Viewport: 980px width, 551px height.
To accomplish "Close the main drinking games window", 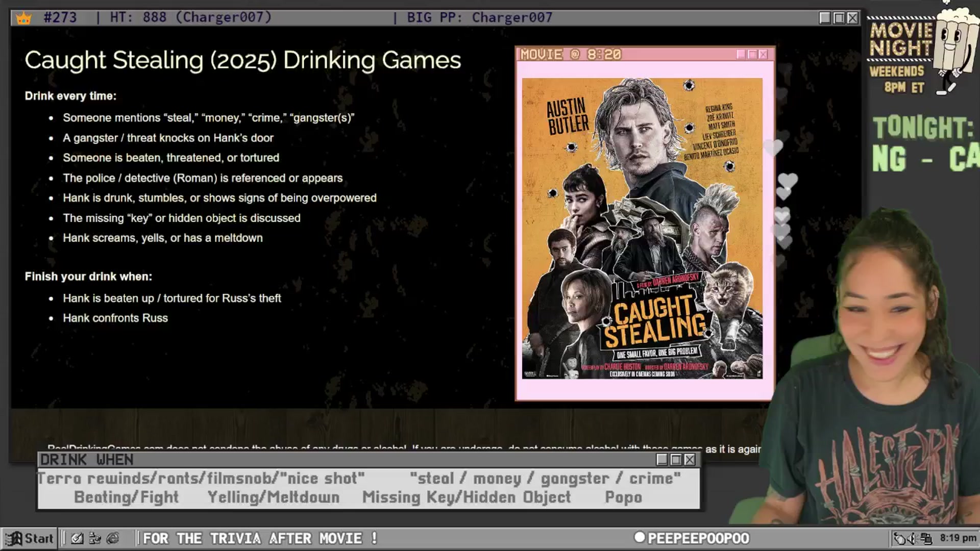I will point(852,18).
